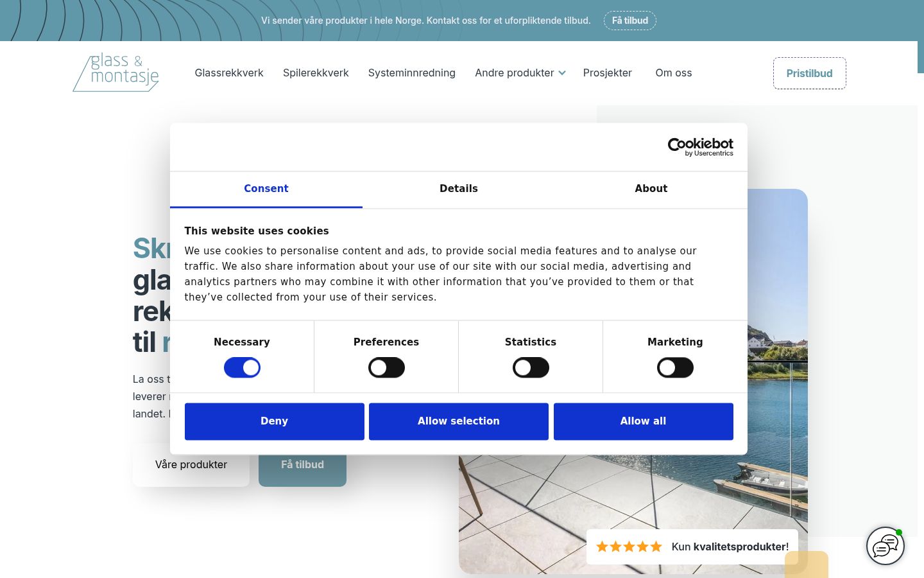Click the glass & montasje logo
Viewport: 924px width, 578px height.
[x=116, y=73]
